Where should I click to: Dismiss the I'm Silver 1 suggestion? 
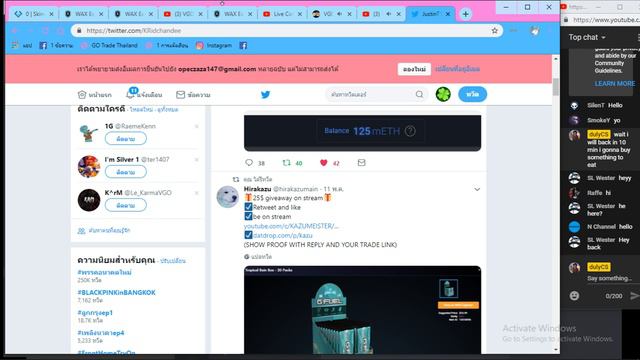click(197, 160)
